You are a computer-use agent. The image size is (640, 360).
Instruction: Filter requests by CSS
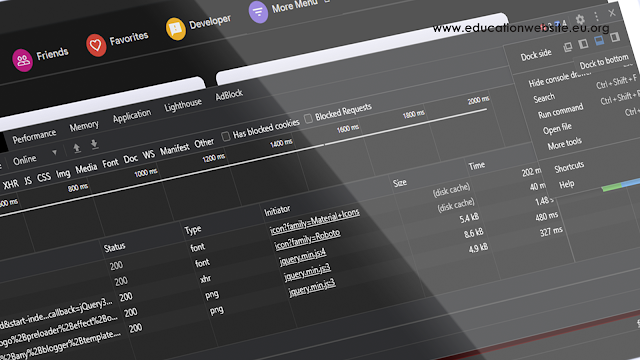44,177
